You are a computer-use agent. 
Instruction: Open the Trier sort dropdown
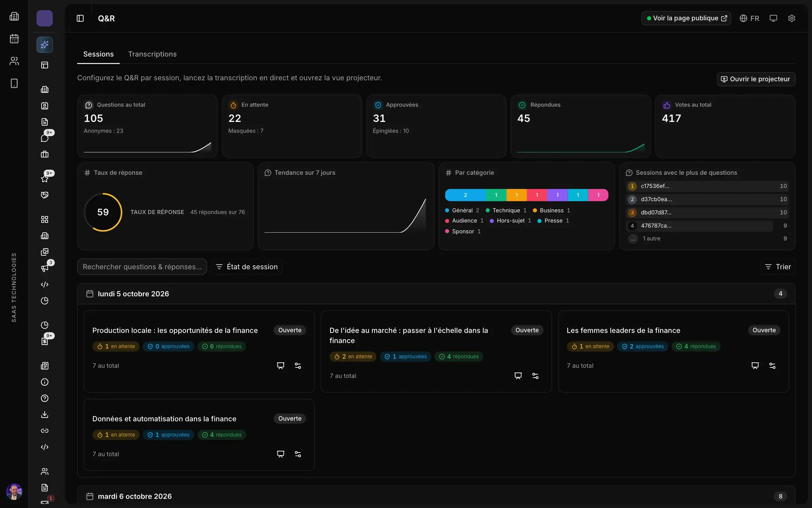(777, 267)
